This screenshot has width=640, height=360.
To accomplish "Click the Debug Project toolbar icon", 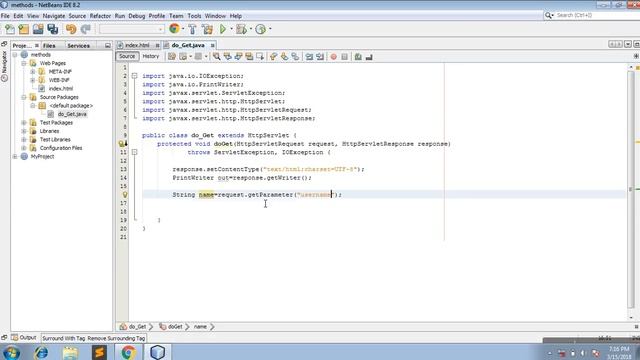I will (x=242, y=29).
